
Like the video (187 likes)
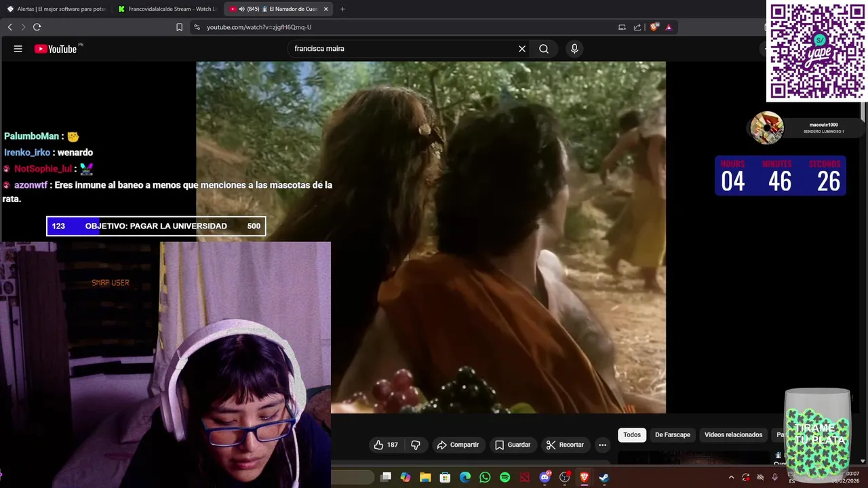point(386,445)
